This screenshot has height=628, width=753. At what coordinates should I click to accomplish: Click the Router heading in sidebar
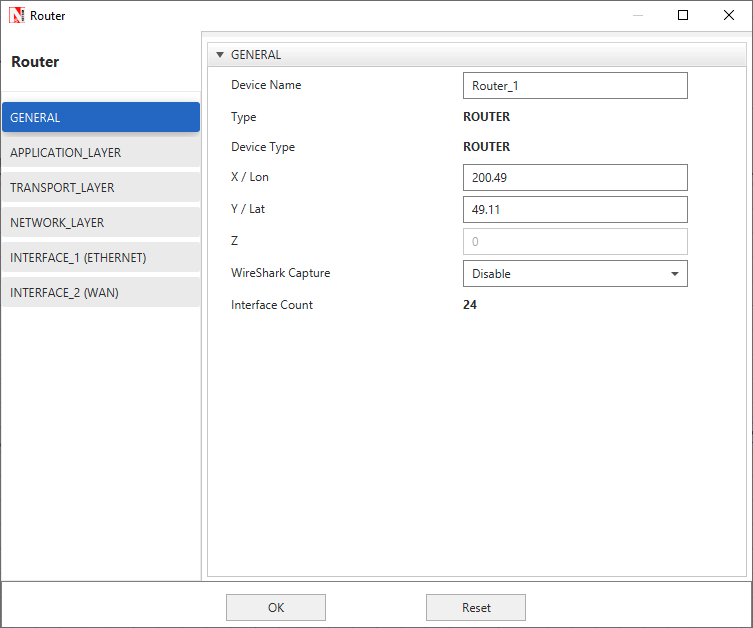tap(35, 61)
